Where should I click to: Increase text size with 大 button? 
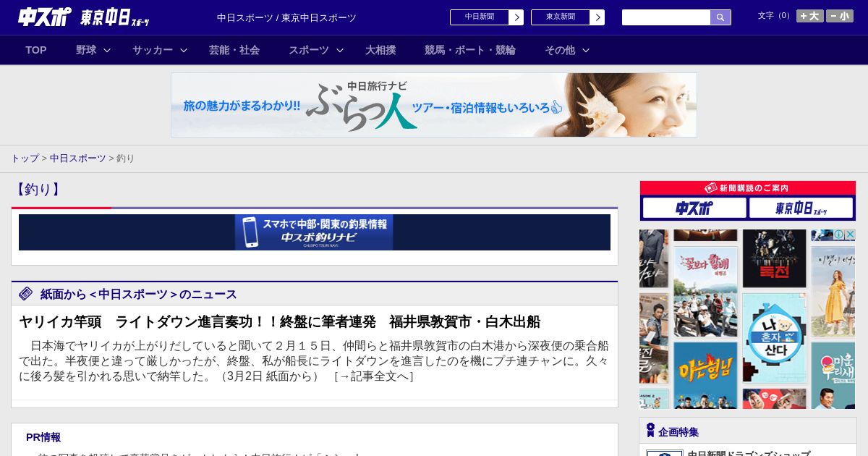[810, 16]
